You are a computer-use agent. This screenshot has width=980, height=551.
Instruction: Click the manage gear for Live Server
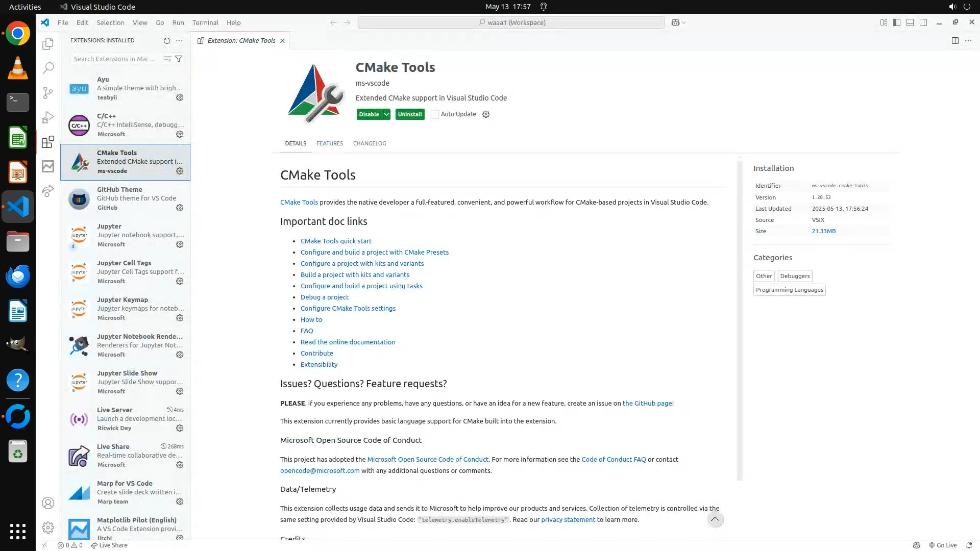point(180,428)
